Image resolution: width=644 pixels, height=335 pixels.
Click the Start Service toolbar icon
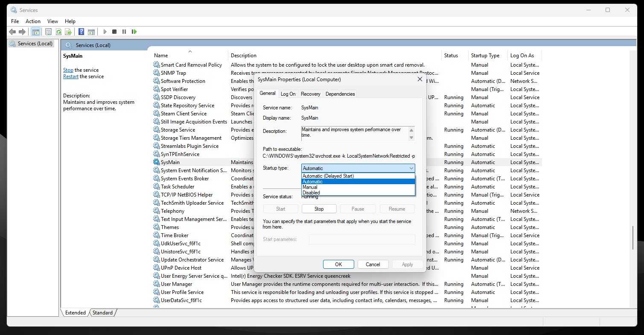pyautogui.click(x=105, y=32)
